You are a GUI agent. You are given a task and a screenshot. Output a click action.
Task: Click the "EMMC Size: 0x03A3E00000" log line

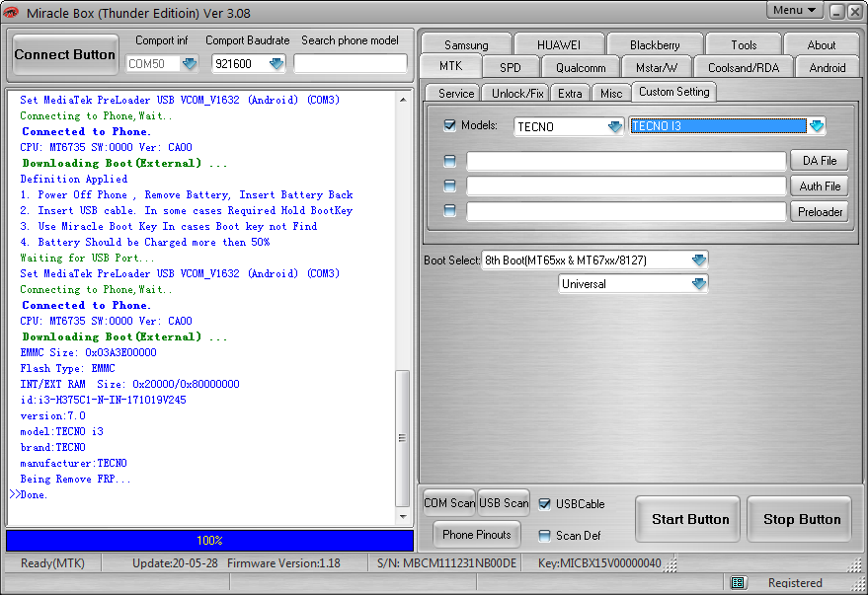88,352
